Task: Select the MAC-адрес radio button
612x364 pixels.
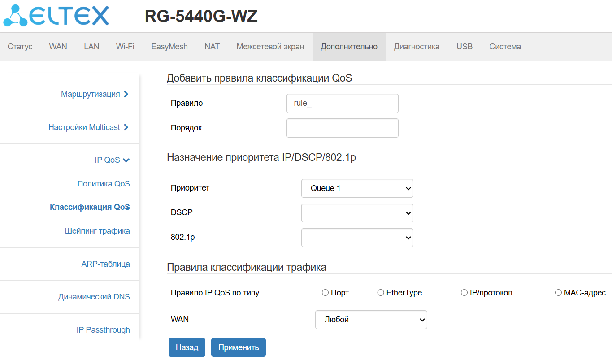Action: [558, 293]
